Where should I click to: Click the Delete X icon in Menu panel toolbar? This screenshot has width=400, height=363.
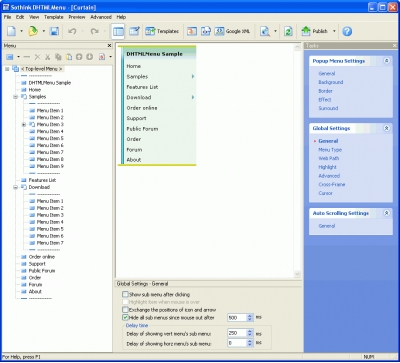pyautogui.click(x=37, y=57)
